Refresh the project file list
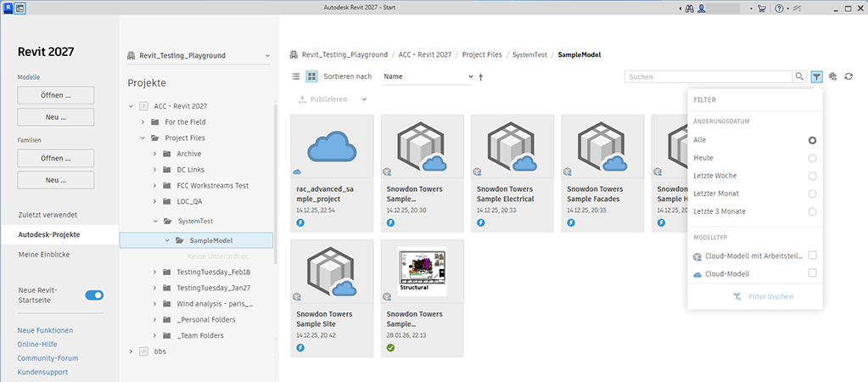Image resolution: width=868 pixels, height=382 pixels. tap(848, 76)
